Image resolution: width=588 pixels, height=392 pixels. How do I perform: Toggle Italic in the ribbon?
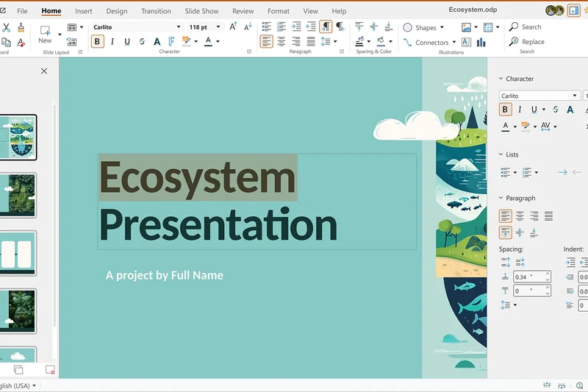click(x=112, y=42)
